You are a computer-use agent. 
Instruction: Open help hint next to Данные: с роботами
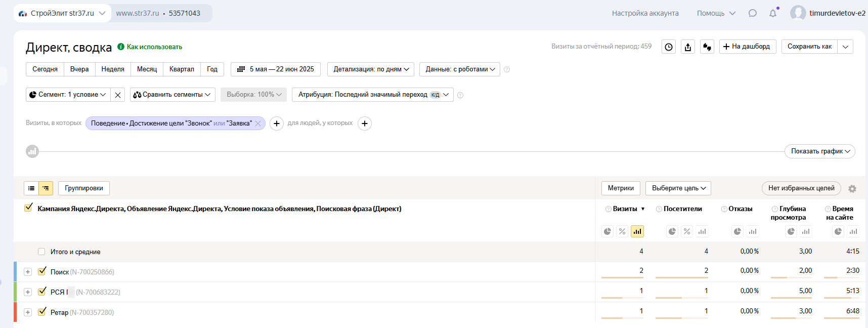click(x=507, y=69)
